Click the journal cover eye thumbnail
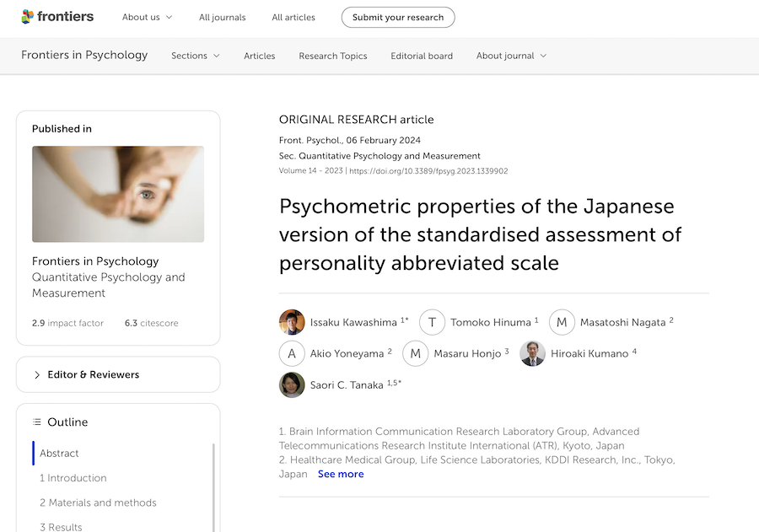This screenshot has width=759, height=532. [x=118, y=194]
